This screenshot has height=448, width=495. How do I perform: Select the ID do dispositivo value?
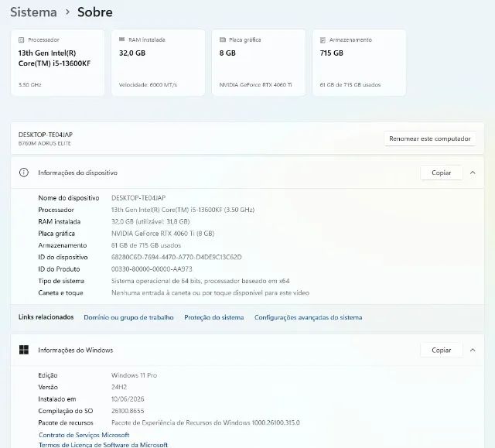(x=176, y=257)
